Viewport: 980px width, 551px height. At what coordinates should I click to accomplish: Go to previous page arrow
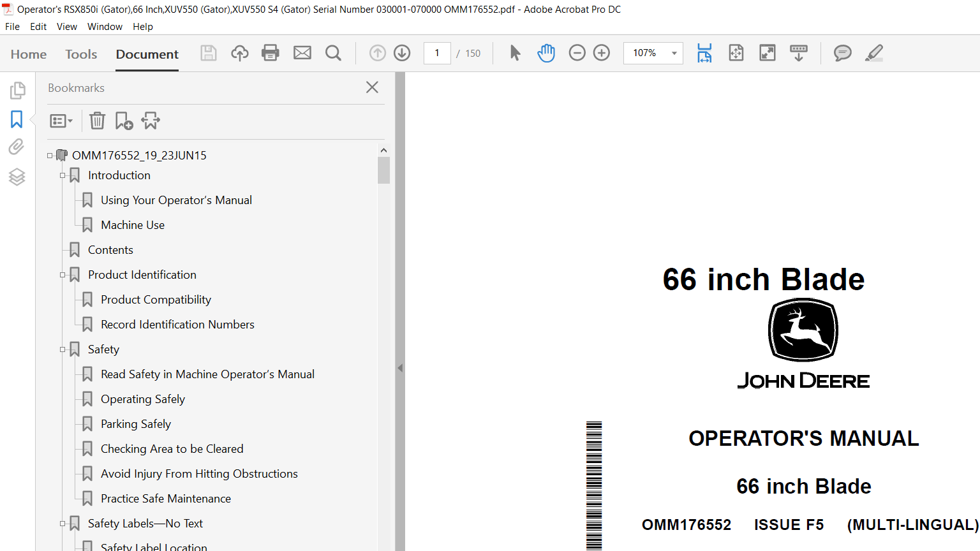[378, 53]
